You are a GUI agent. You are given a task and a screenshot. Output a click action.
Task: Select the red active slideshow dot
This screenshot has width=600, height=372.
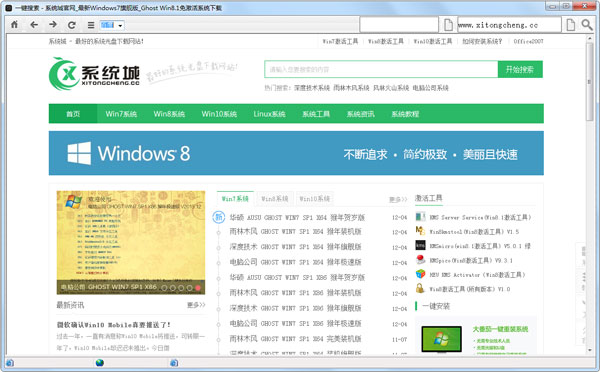198,288
